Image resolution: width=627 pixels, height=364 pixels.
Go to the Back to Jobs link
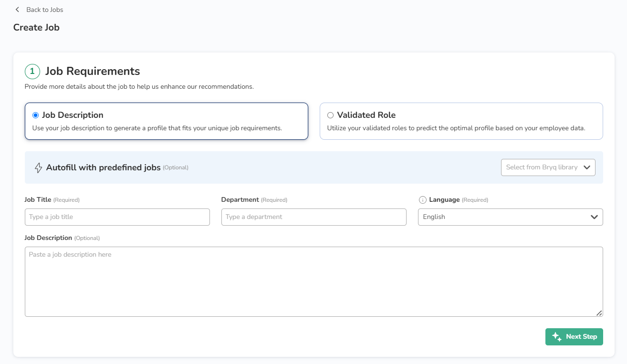pos(44,10)
